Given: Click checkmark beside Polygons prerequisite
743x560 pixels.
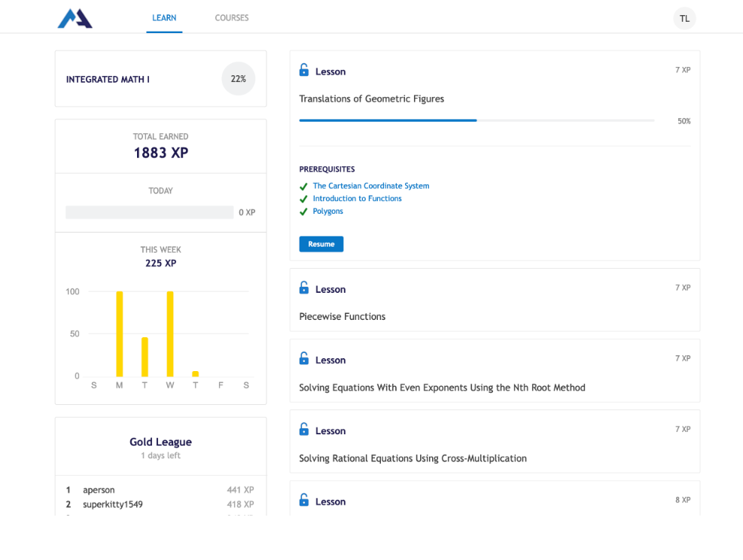Looking at the screenshot, I should click(x=303, y=212).
